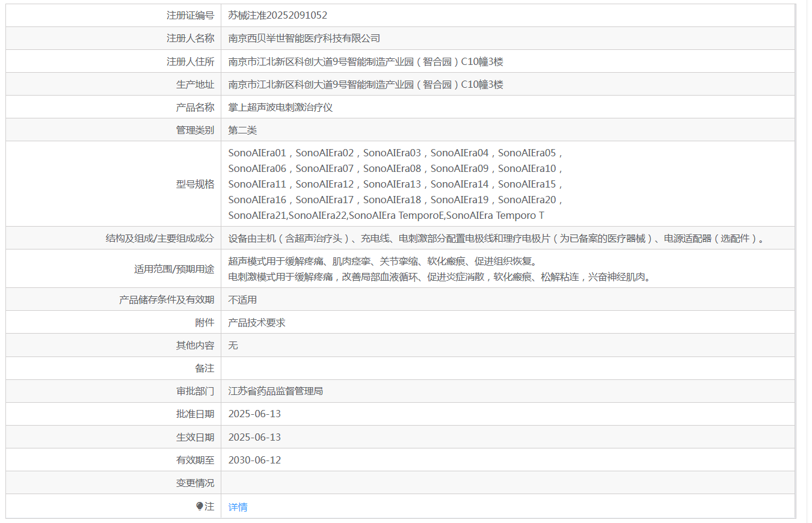
Task: Click the 批准日期 value 2025-06-13
Action: (254, 414)
